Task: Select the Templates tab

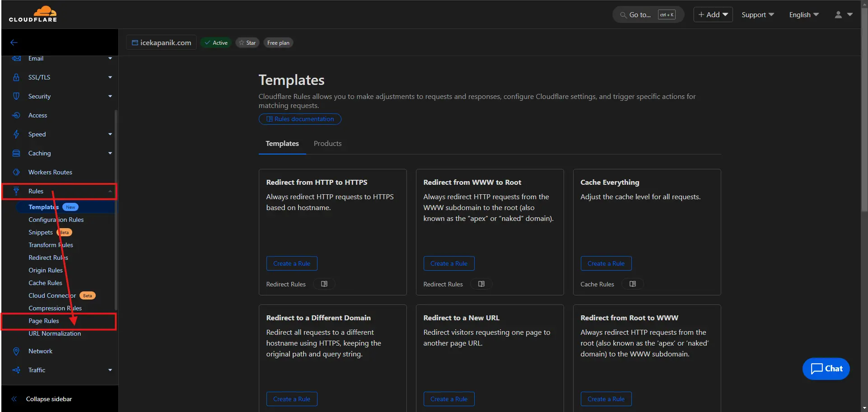Action: click(282, 143)
